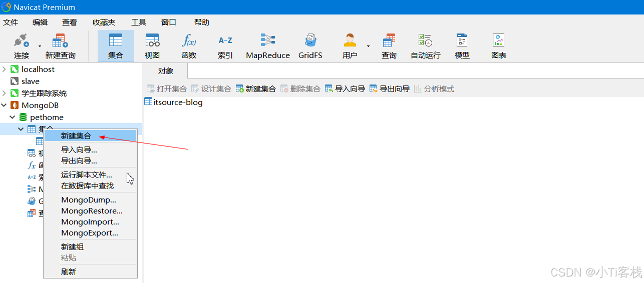Click 删除集合 in the object toolbar
This screenshot has height=283, width=644.
[300, 88]
